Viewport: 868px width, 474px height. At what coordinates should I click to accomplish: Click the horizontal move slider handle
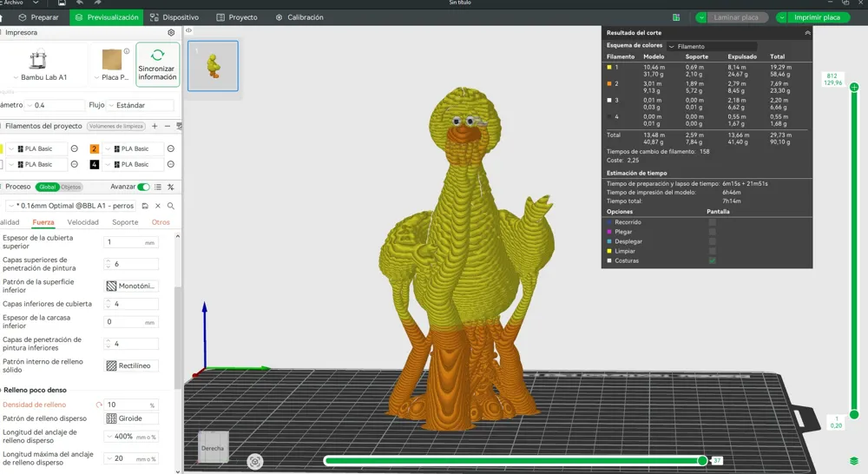click(x=702, y=461)
